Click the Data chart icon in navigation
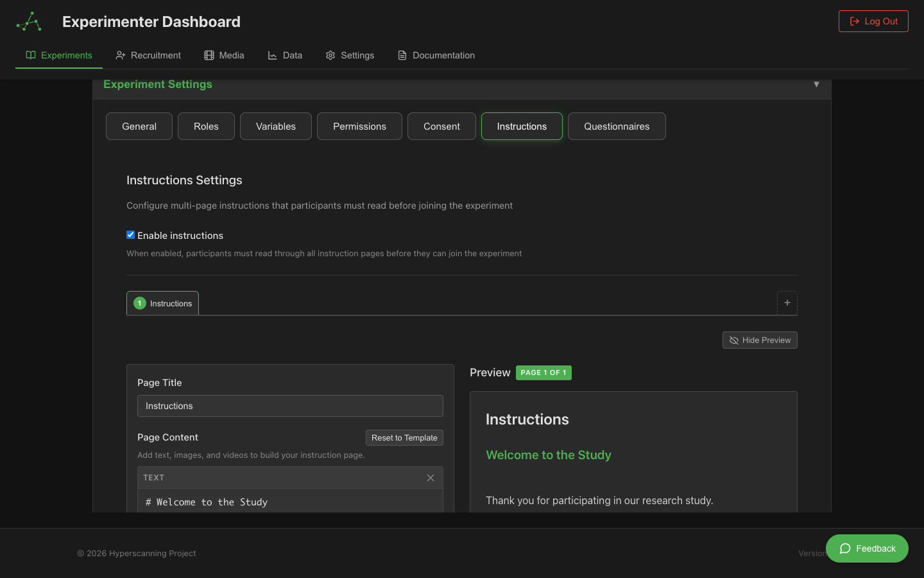924x578 pixels. 271,55
